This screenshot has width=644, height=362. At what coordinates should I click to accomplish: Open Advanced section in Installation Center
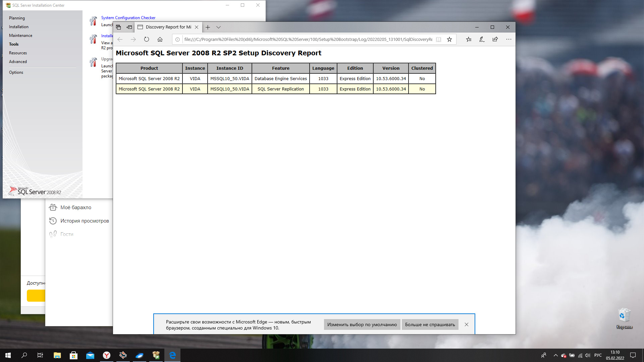point(18,62)
